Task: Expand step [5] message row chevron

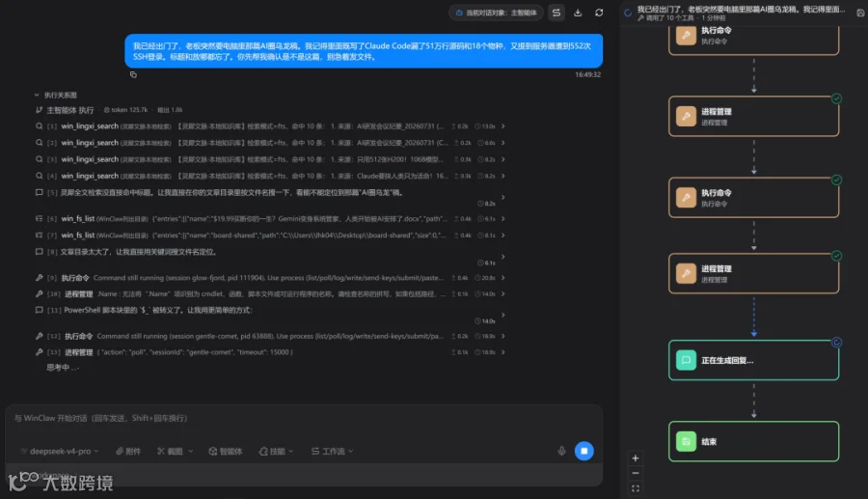Action: point(502,197)
